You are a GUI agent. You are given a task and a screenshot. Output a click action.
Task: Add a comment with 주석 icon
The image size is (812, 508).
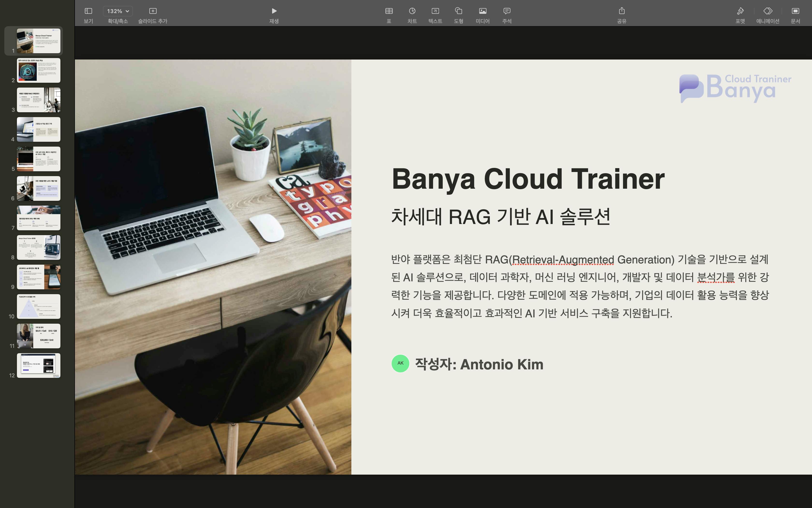[507, 11]
